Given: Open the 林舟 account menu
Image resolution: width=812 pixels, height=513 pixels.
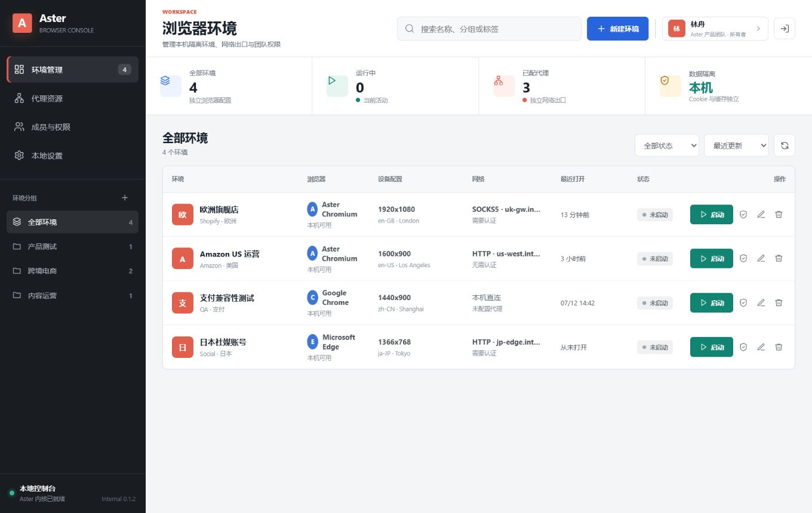Looking at the screenshot, I should click(715, 29).
